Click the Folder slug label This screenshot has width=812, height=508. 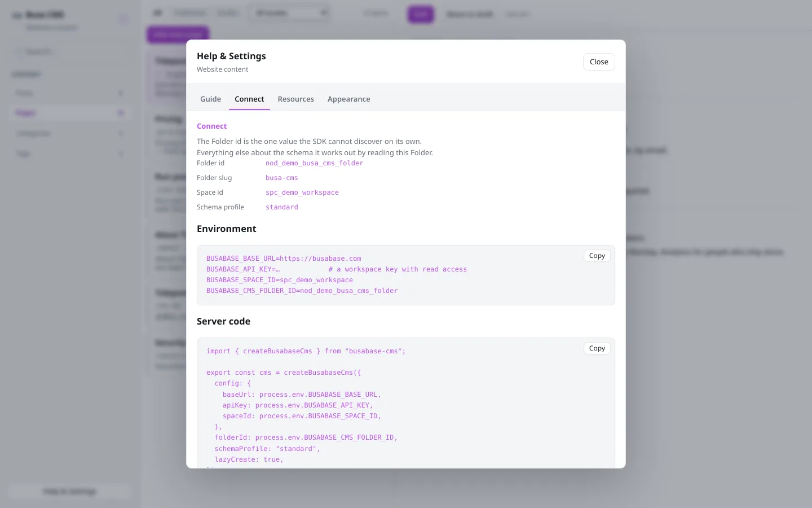214,178
